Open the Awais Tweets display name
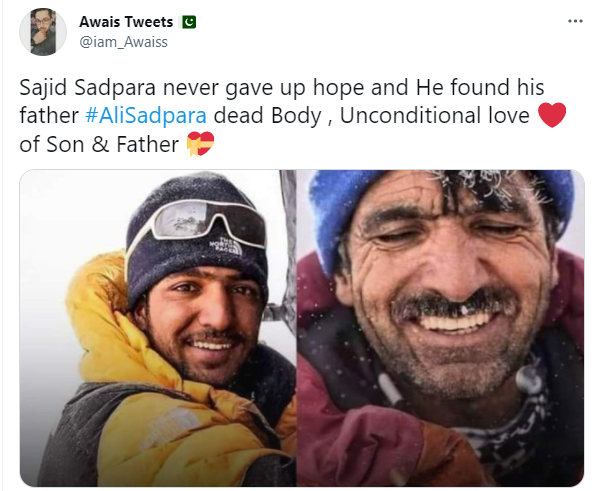The image size is (601, 491). (x=126, y=22)
